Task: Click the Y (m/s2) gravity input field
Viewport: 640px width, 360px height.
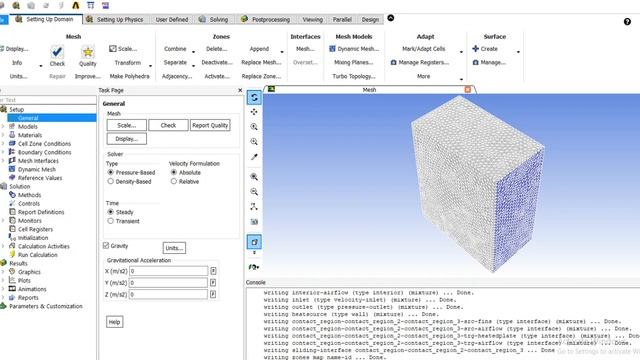Action: (169, 282)
